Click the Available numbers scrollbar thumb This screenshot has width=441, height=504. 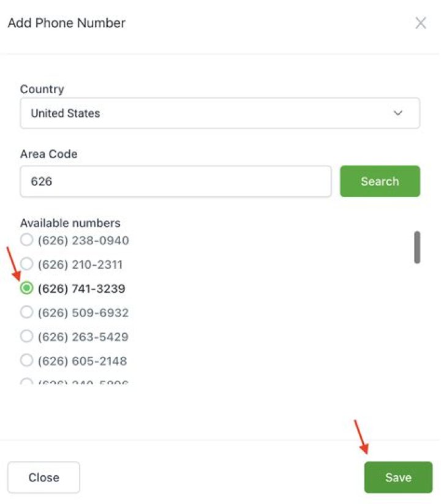[x=417, y=247]
